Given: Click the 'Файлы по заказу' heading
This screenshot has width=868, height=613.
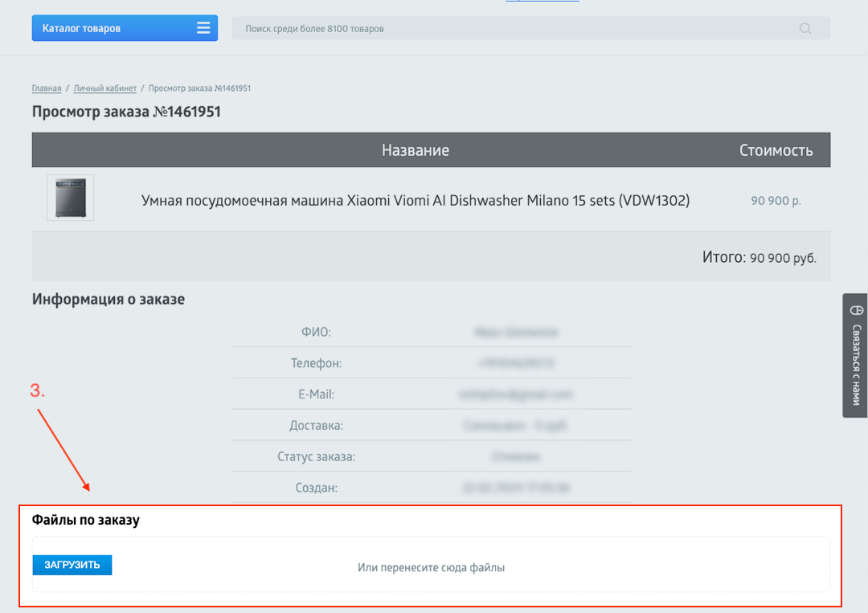Looking at the screenshot, I should click(86, 520).
